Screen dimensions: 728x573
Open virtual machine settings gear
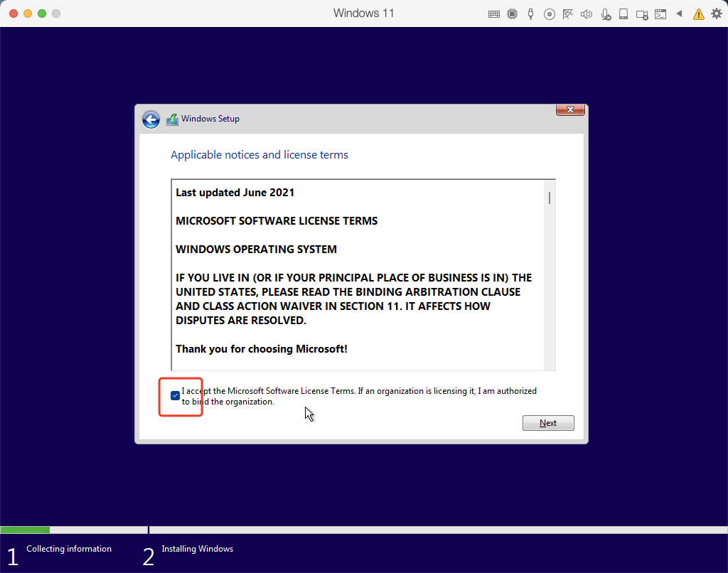pos(717,14)
